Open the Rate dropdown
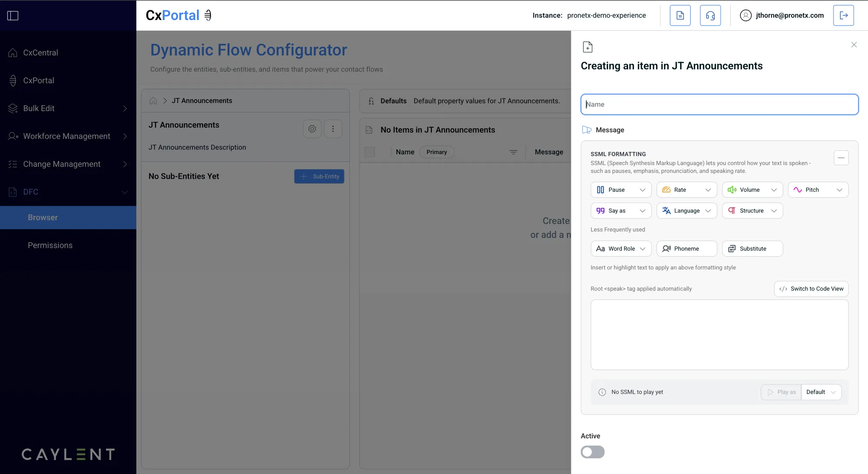This screenshot has width=868, height=474. tap(687, 190)
